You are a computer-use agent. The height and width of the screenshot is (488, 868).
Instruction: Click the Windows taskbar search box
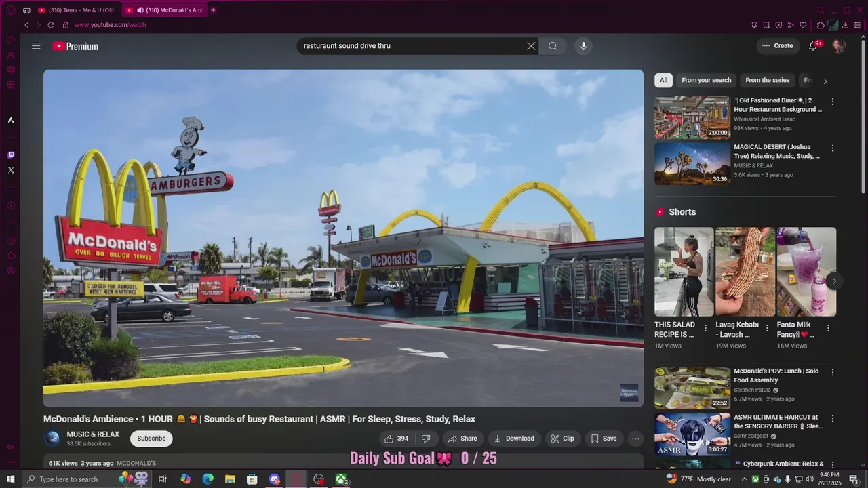(x=87, y=479)
